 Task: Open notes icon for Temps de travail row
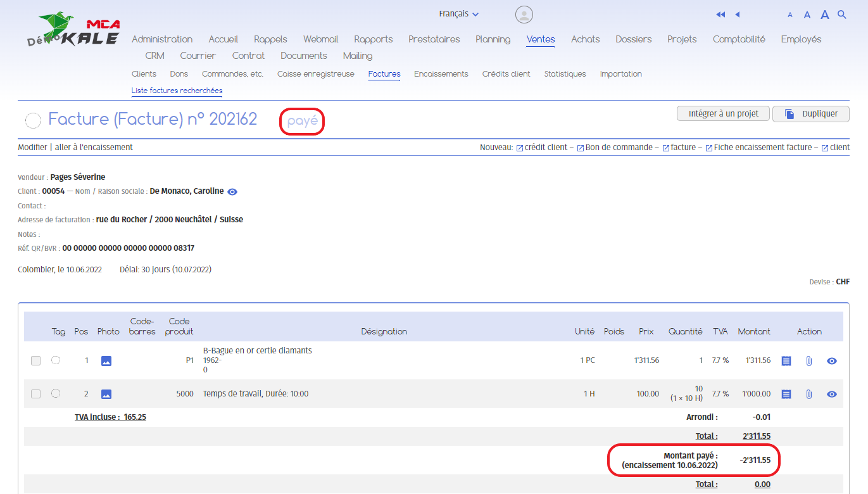click(x=786, y=394)
